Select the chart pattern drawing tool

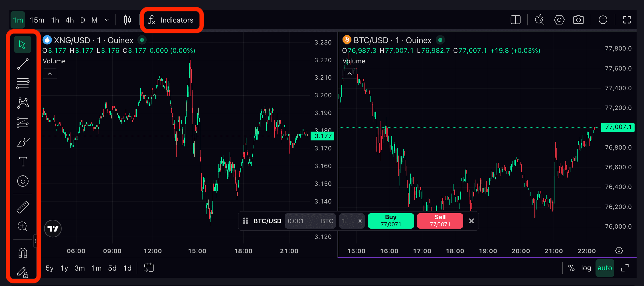23,103
